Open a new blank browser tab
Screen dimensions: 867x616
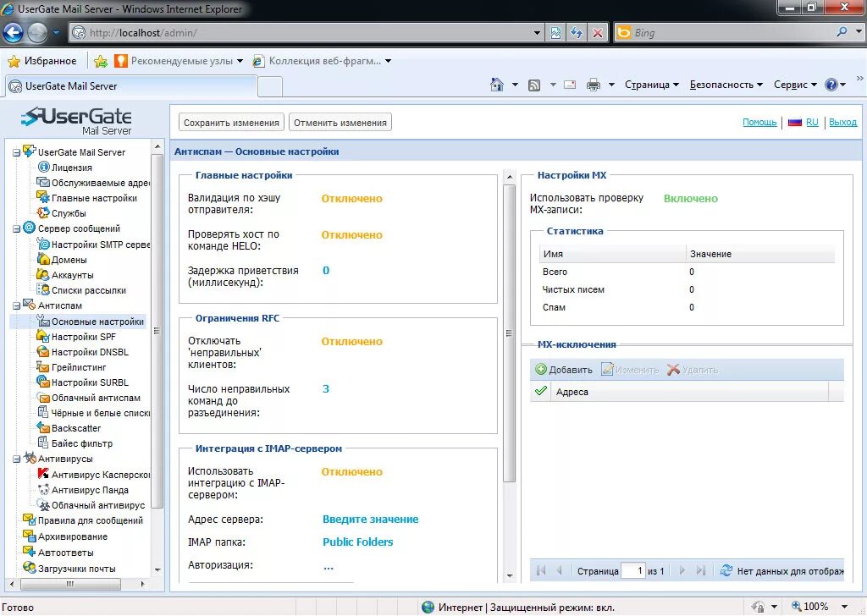pos(270,87)
